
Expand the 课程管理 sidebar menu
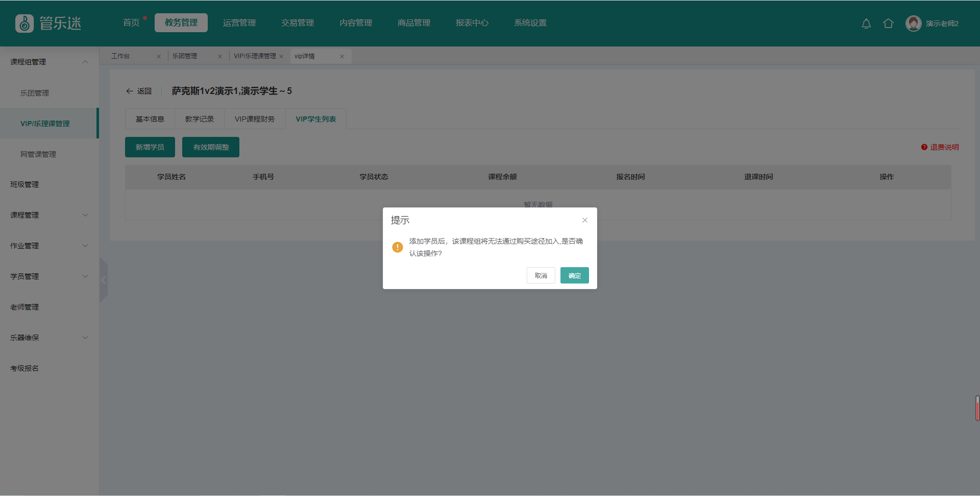[85, 215]
